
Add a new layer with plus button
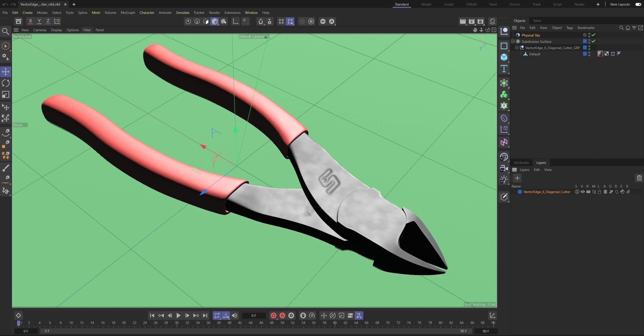tap(517, 178)
